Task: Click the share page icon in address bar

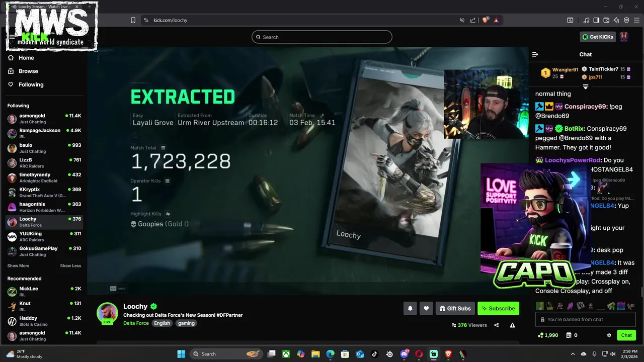Action: 473,20
